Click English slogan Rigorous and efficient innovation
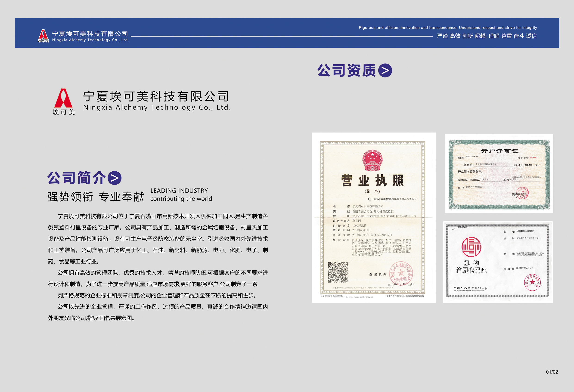 [x=448, y=28]
